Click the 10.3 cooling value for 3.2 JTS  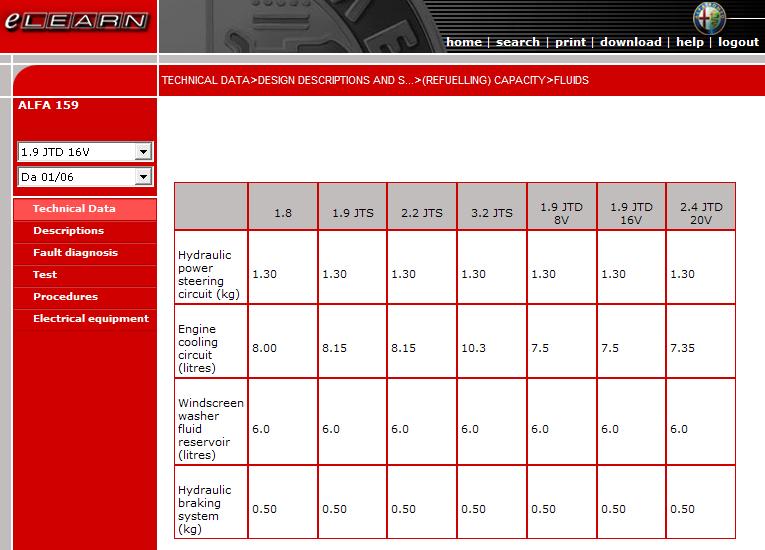[473, 348]
